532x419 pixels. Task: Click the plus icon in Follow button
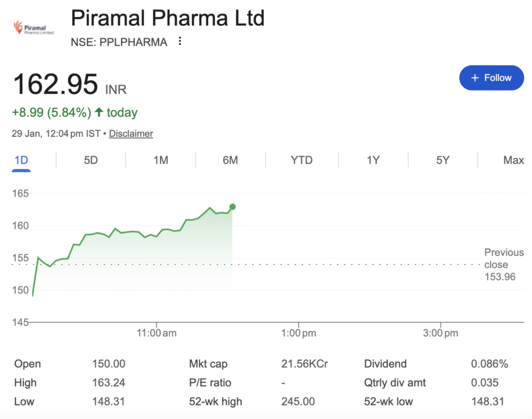(x=474, y=78)
